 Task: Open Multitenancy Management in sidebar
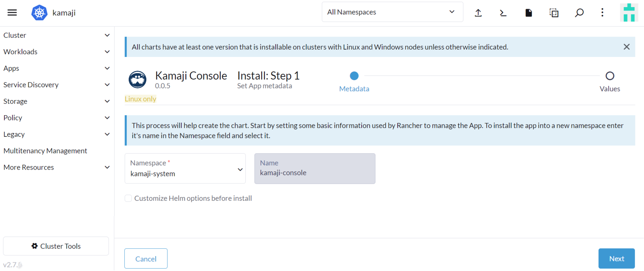(x=45, y=151)
